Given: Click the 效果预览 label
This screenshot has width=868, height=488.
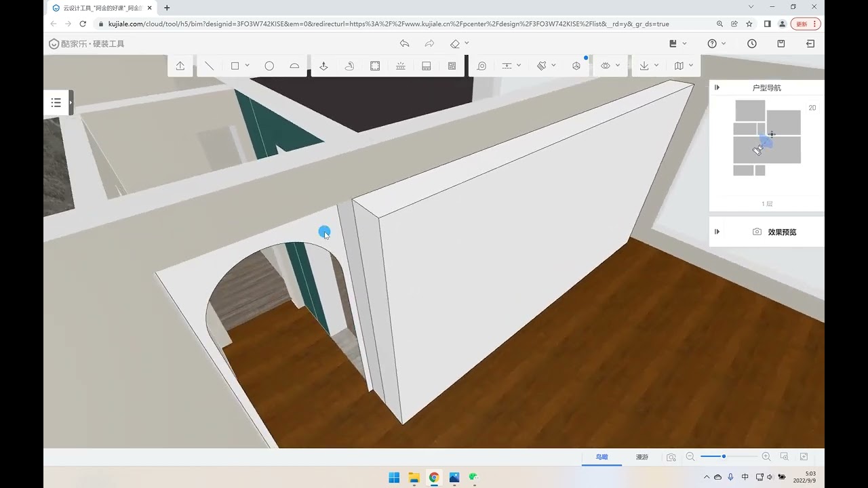Looking at the screenshot, I should (x=782, y=232).
